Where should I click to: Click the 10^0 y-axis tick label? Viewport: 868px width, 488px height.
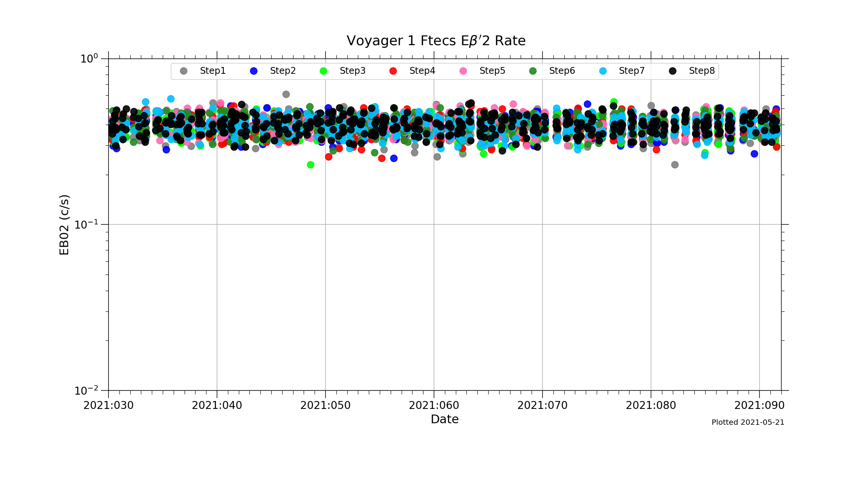[89, 58]
